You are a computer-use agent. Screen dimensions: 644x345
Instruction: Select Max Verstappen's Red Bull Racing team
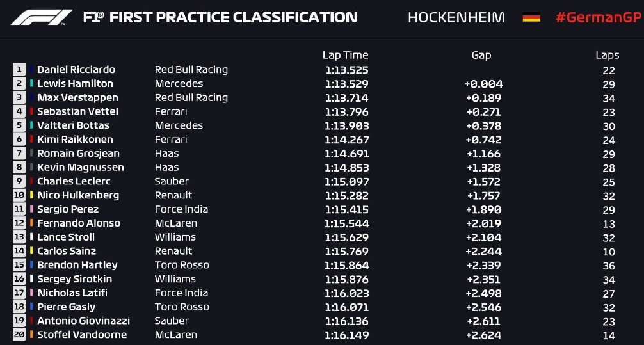(x=191, y=98)
